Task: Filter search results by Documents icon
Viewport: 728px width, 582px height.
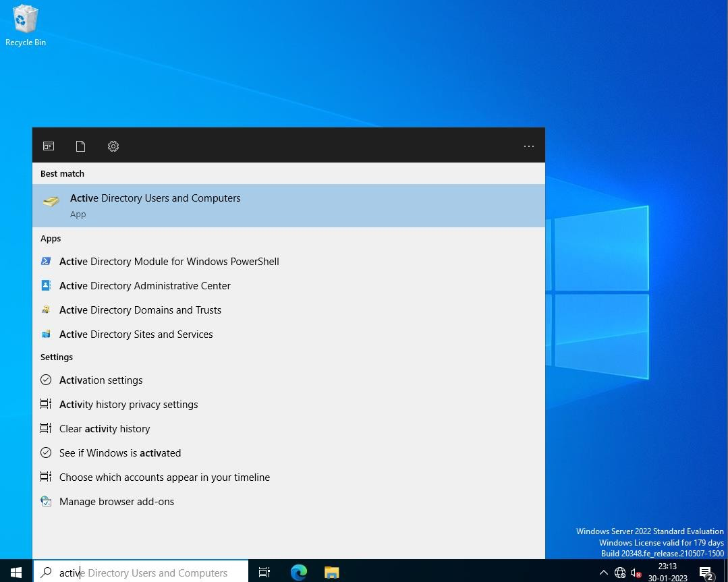Action: tap(80, 146)
